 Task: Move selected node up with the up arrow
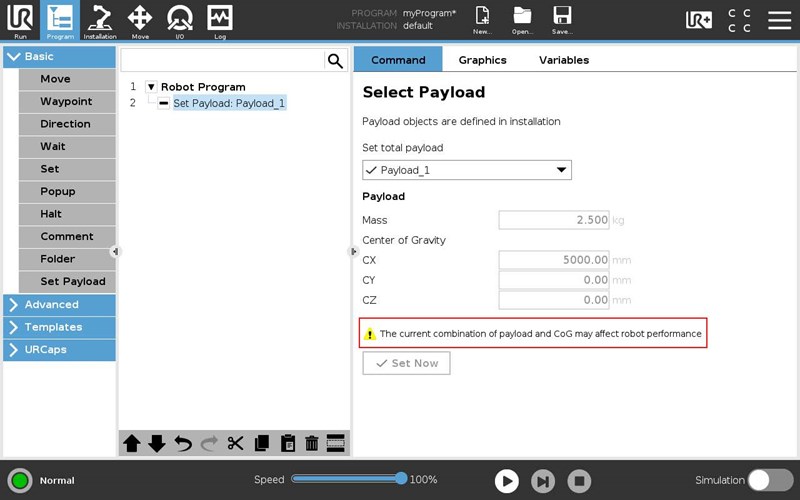(x=132, y=443)
